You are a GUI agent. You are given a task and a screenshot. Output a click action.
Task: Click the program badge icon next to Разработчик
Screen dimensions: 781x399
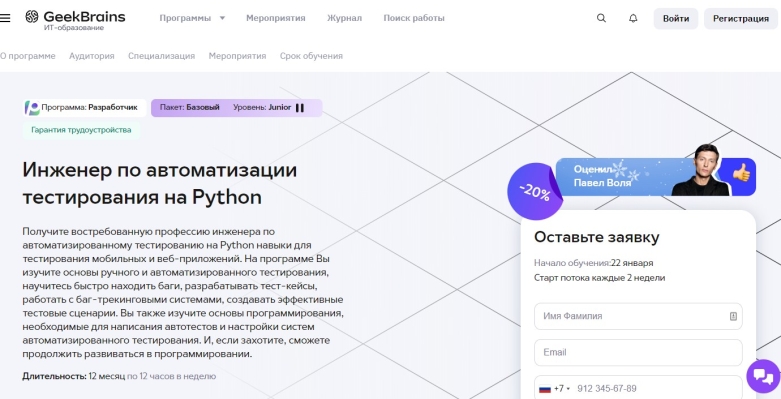tap(32, 108)
